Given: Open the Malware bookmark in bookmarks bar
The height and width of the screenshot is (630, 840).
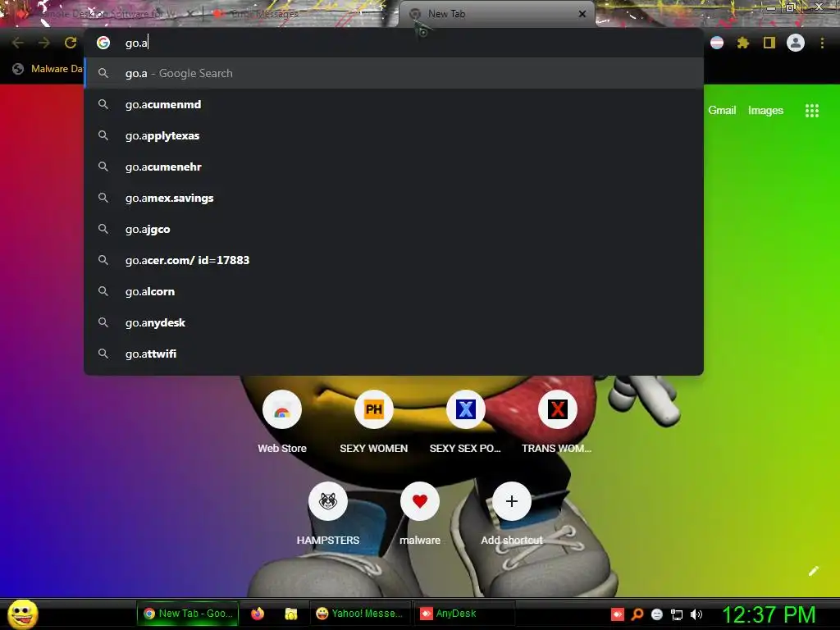Looking at the screenshot, I should tap(48, 69).
